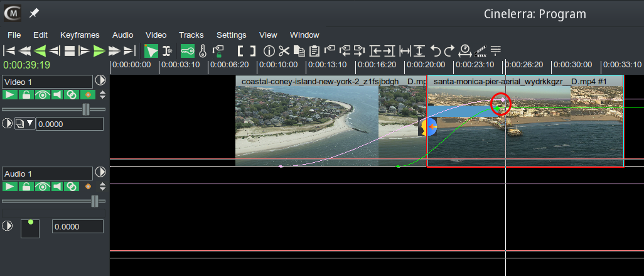Click the clapperboard icon in toolbar
644x276 pixels.
[x=481, y=51]
